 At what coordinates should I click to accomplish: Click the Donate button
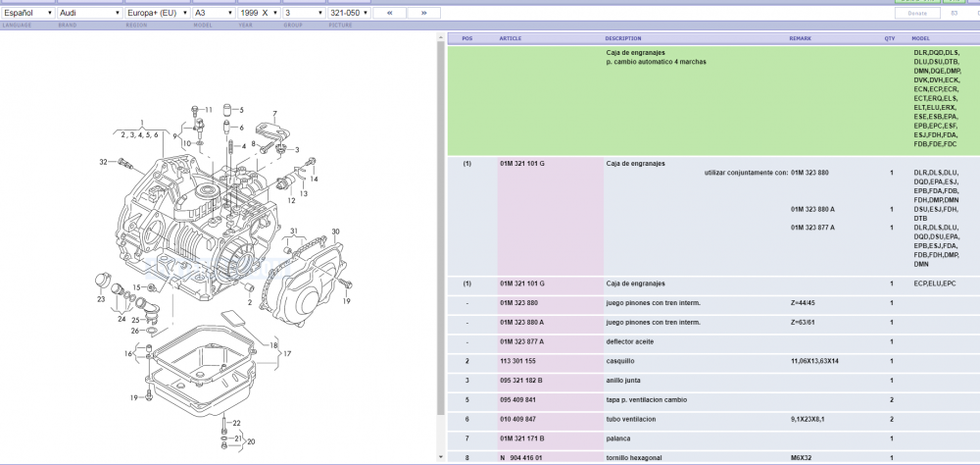pos(917,13)
